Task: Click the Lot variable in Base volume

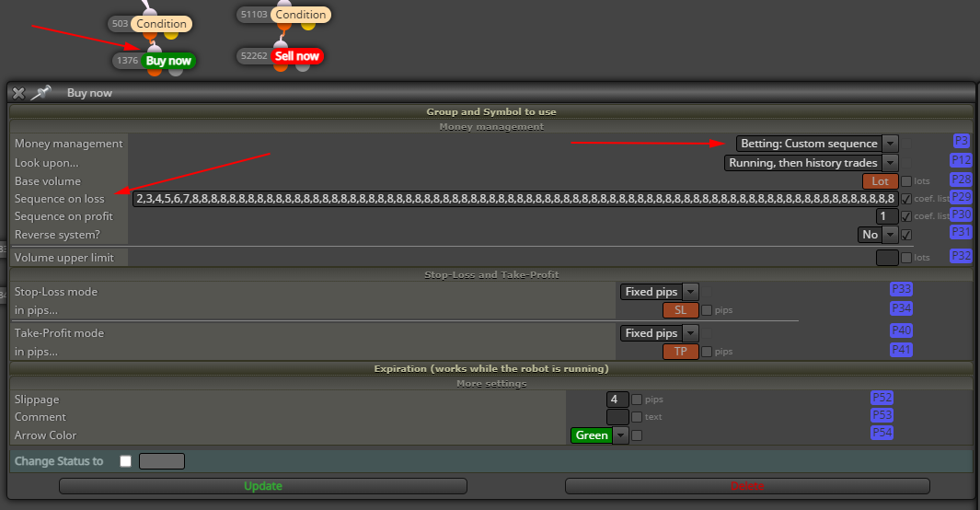Action: pos(881,181)
